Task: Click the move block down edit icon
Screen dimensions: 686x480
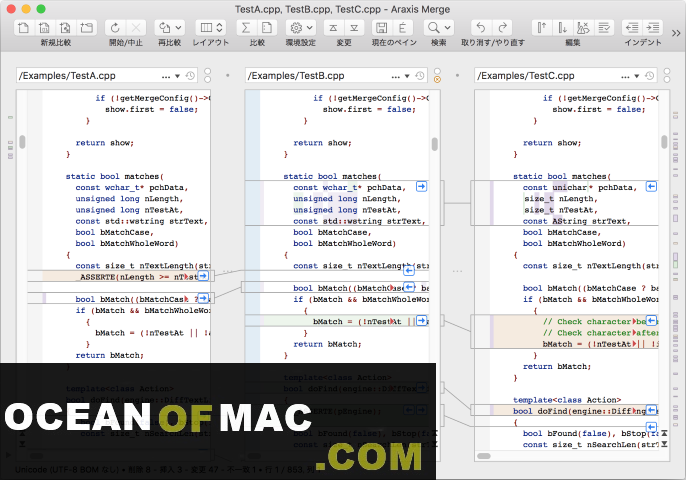Action: (562, 28)
